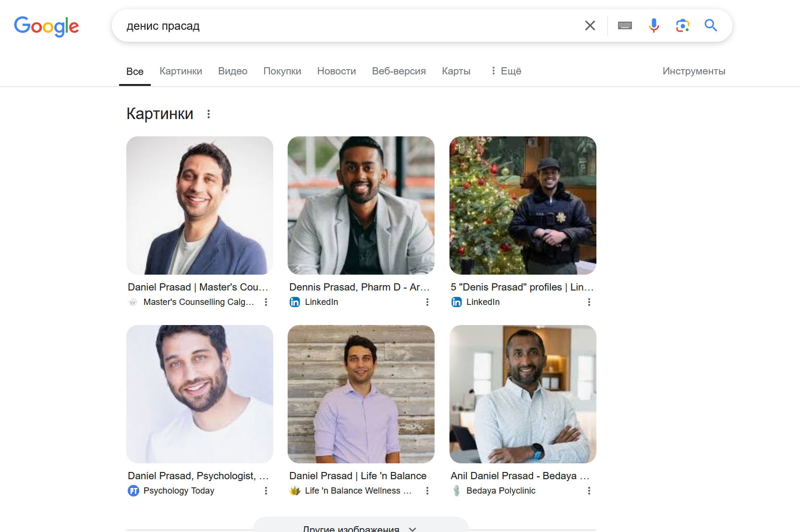The image size is (800, 532).
Task: Open Anil Daniel Prasad - Bedaya link
Action: pos(520,476)
